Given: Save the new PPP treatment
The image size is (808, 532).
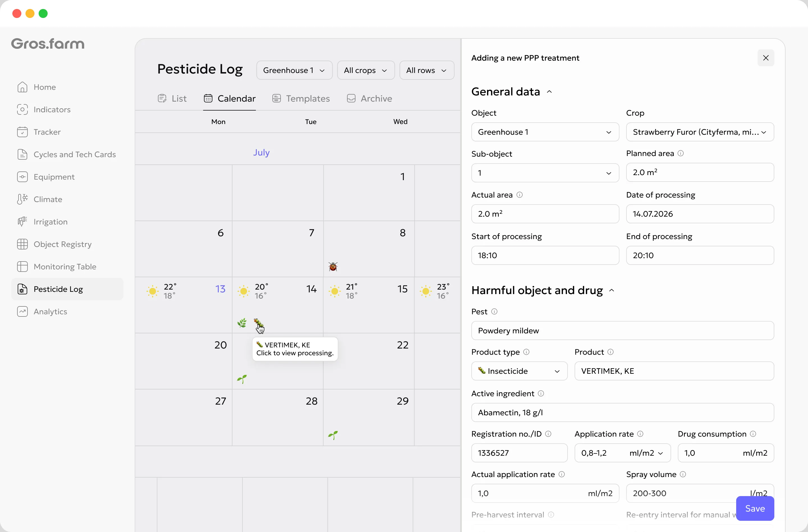Looking at the screenshot, I should click(x=755, y=509).
